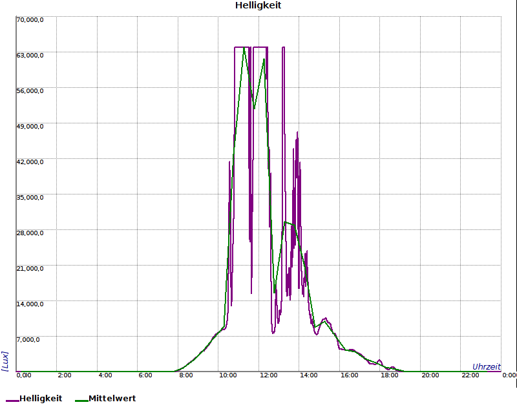This screenshot has height=420, width=517.
Task: Select the purple Helligkeit legend swatch
Action: click(12, 401)
